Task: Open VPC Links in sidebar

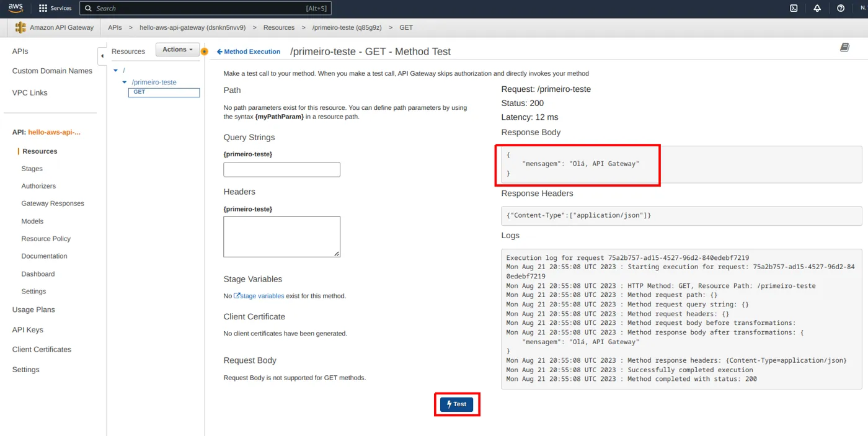Action: pyautogui.click(x=30, y=92)
